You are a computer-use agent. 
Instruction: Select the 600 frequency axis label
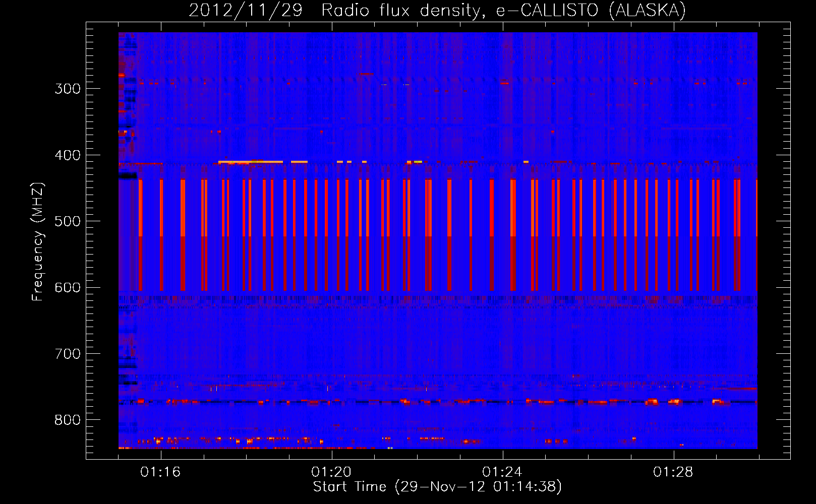coord(68,288)
